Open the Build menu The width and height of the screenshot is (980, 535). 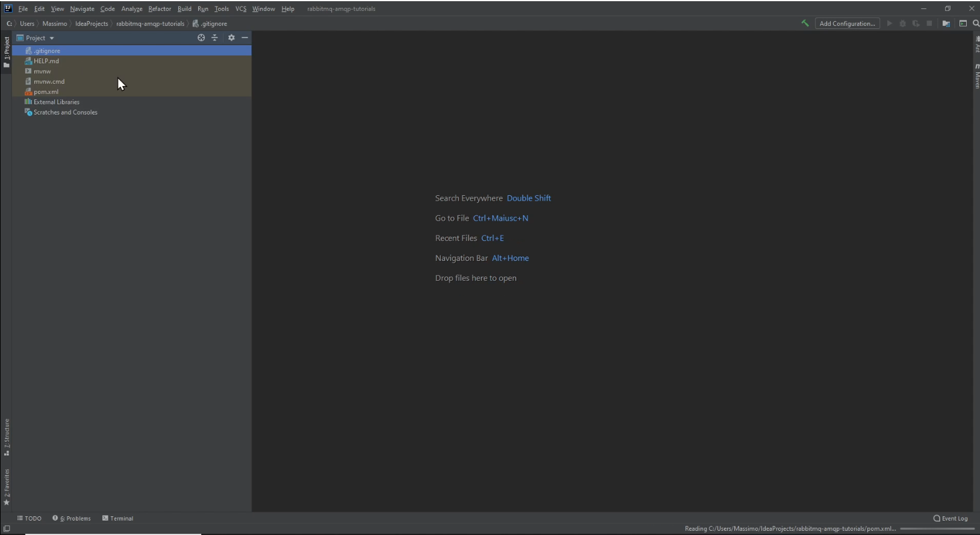[184, 8]
